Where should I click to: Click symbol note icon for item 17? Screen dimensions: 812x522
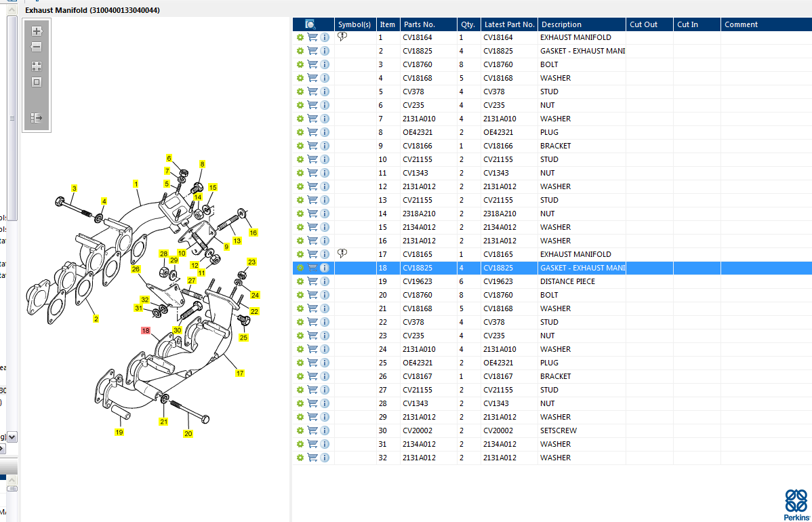point(342,254)
